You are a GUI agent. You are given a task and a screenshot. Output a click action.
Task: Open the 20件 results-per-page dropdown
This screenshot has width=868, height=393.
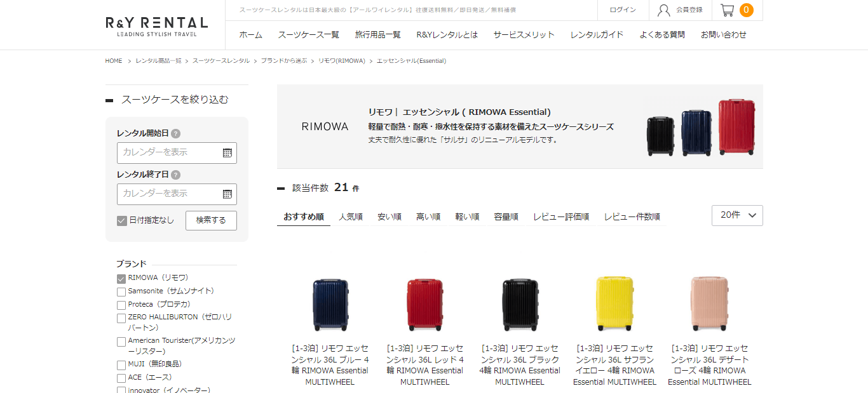coord(737,215)
